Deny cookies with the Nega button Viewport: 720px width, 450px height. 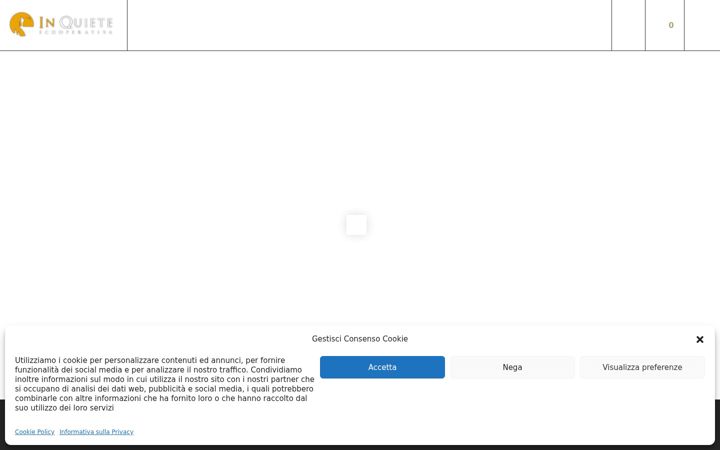(x=512, y=367)
